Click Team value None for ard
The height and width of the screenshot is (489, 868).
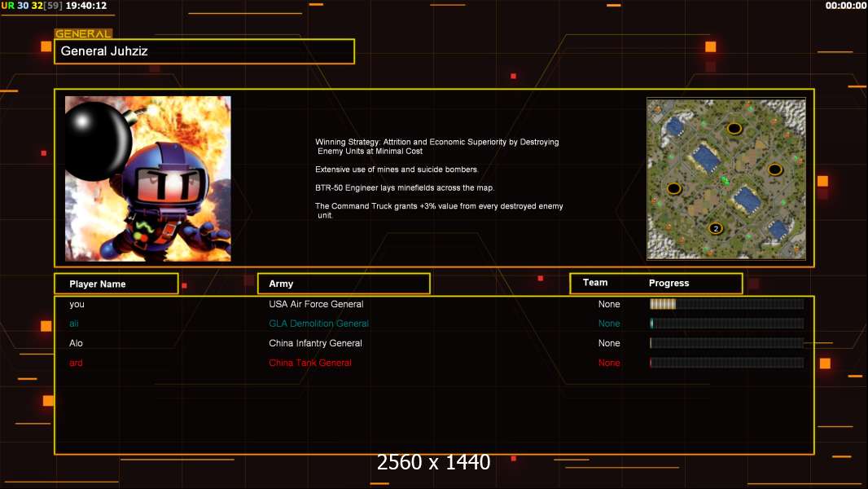pos(609,363)
